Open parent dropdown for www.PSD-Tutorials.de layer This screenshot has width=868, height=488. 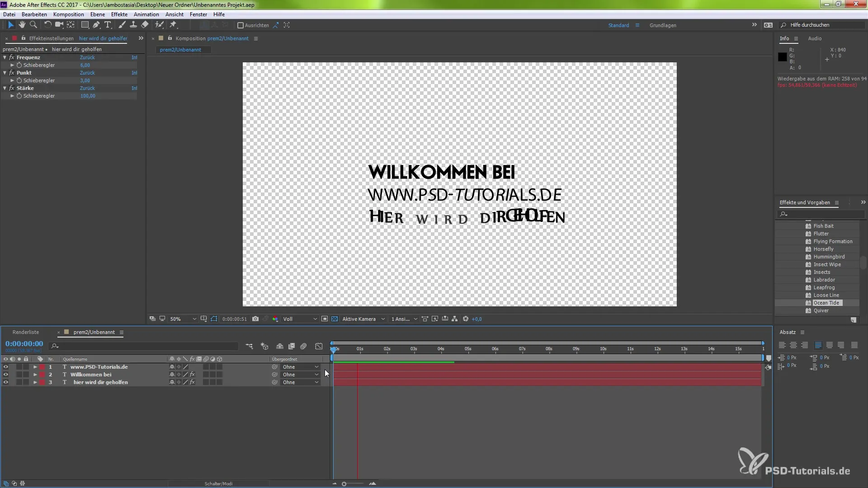[x=300, y=367]
